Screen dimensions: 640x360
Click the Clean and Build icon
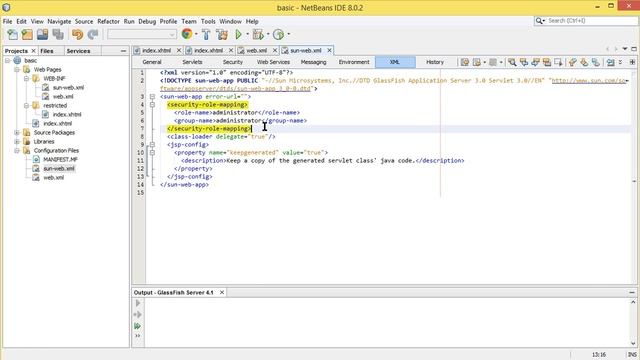[x=222, y=35]
